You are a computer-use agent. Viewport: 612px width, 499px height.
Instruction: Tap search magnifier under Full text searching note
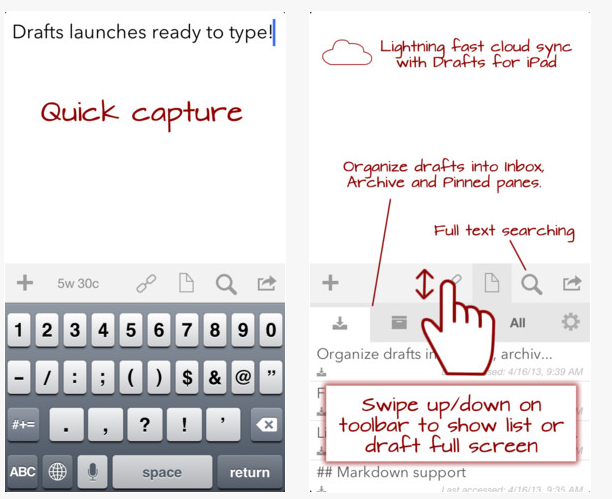coord(532,284)
